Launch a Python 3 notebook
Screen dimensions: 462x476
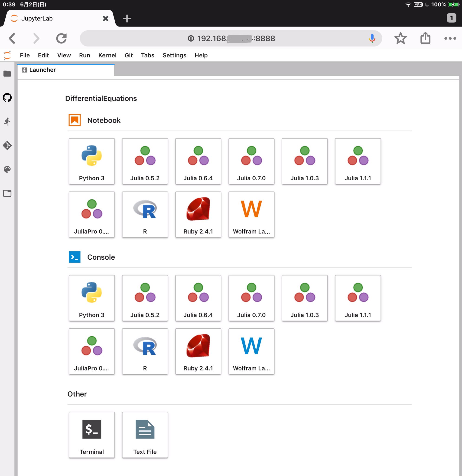(x=92, y=161)
